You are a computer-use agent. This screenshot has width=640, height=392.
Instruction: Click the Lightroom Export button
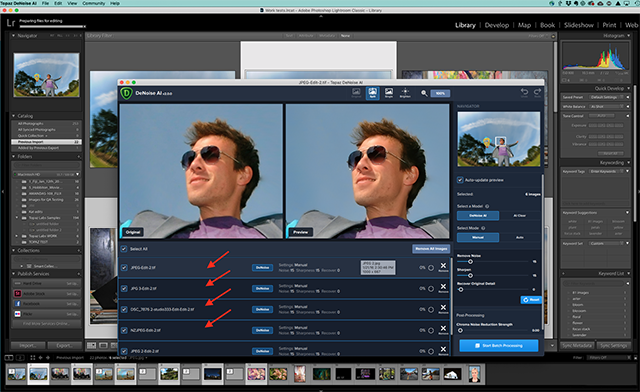64,345
